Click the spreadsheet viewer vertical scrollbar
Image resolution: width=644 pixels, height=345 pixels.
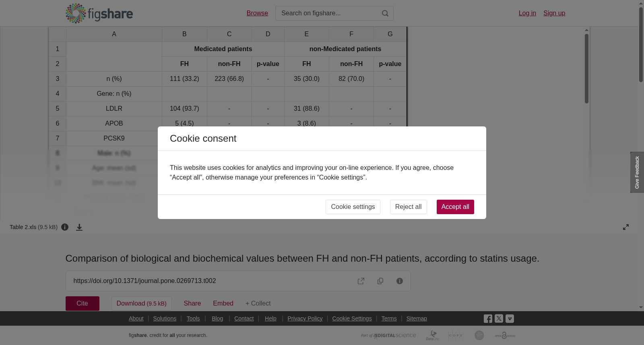(x=587, y=68)
